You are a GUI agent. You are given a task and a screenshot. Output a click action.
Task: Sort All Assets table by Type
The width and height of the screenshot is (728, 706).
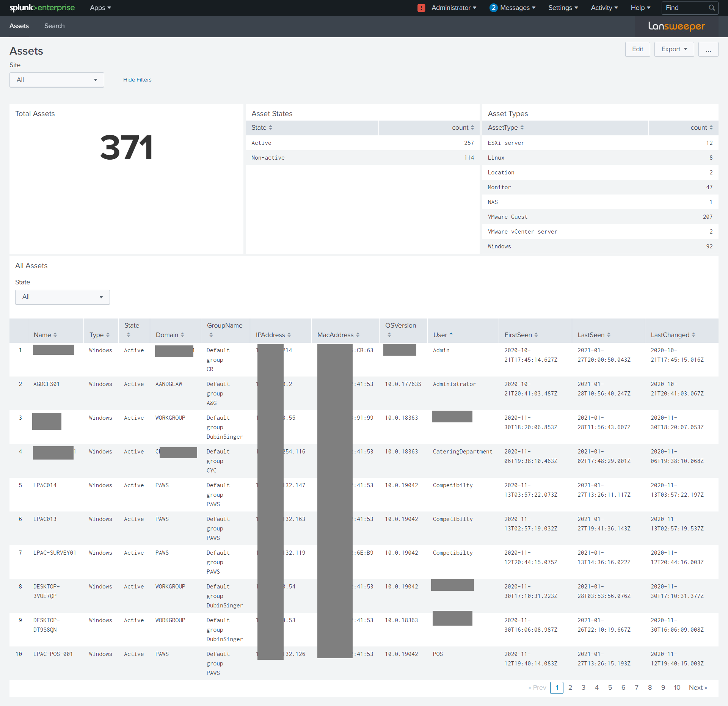(x=99, y=335)
